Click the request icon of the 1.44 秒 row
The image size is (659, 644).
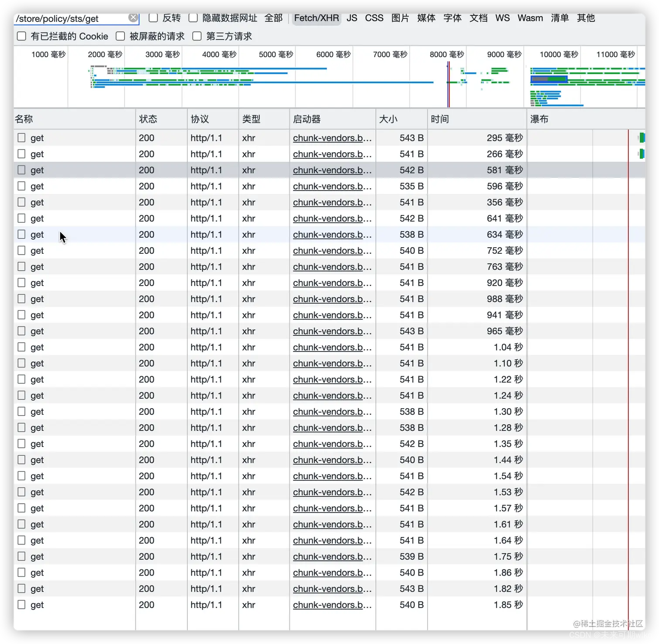point(21,460)
